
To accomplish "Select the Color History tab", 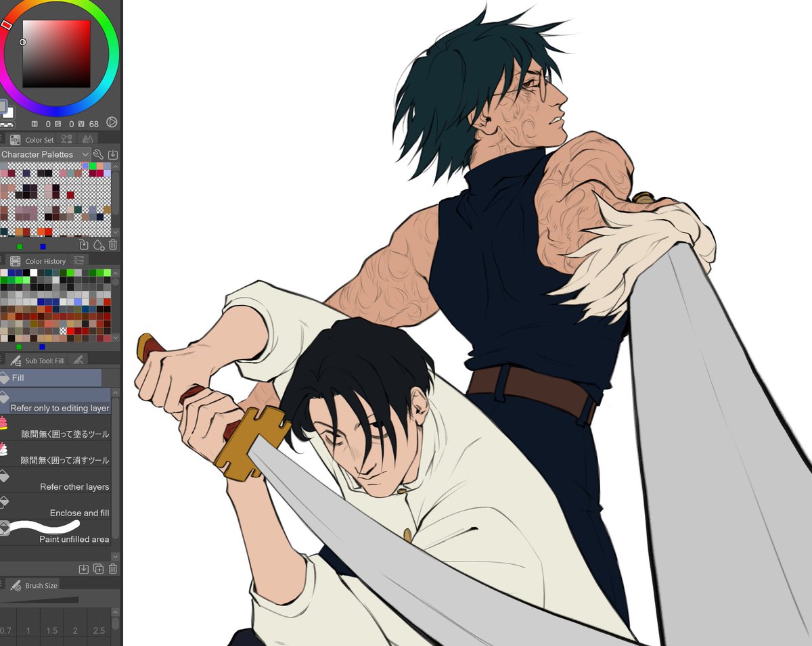I will pyautogui.click(x=38, y=260).
